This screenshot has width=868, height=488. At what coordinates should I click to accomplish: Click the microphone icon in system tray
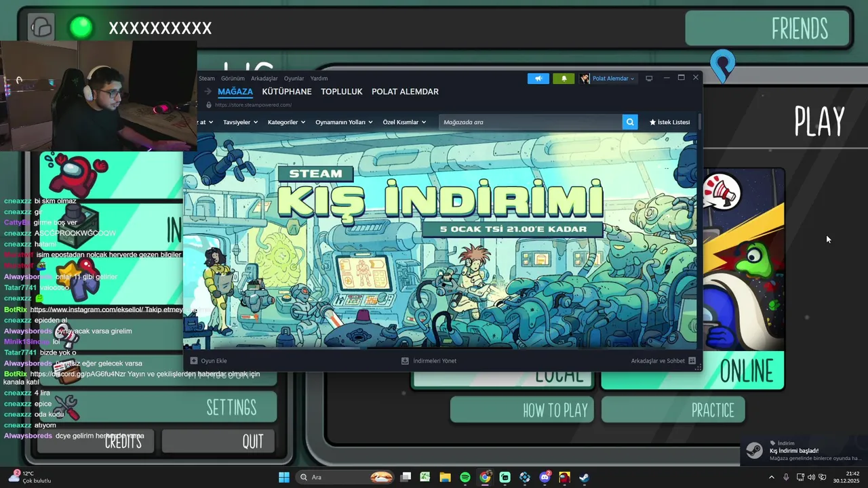[x=786, y=477]
